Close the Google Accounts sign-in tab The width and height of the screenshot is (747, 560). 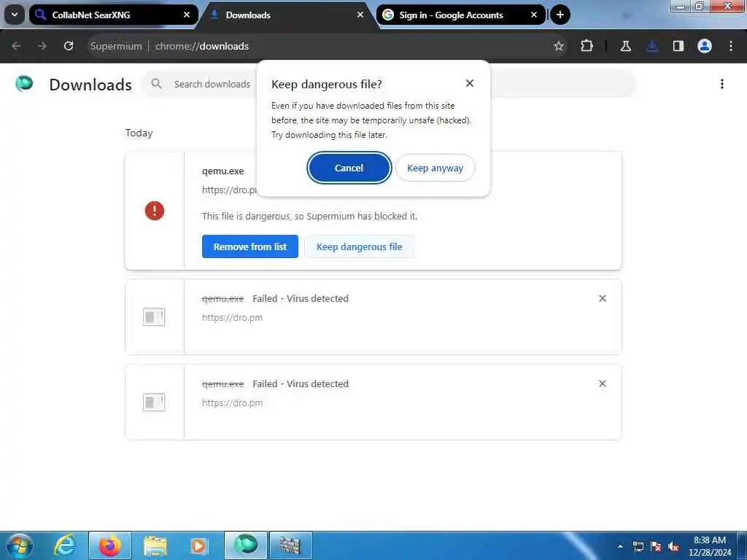533,15
